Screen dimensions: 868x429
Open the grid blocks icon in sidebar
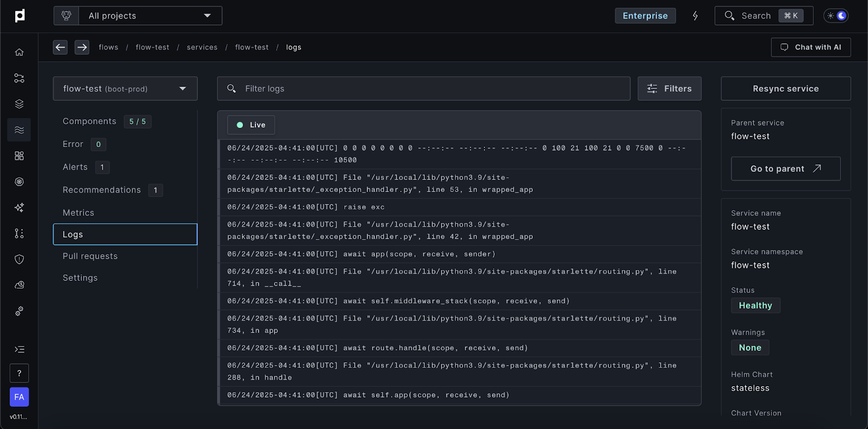pos(19,156)
